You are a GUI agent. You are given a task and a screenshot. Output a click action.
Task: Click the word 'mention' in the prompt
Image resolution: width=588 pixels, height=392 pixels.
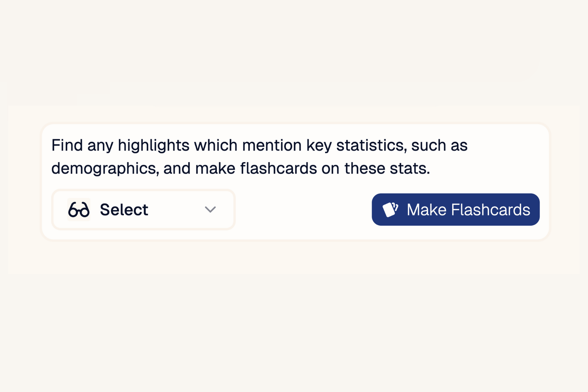coord(272,145)
